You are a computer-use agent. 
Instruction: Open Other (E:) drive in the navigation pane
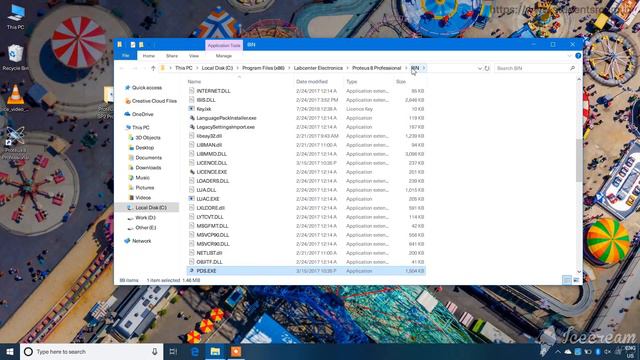point(146,228)
